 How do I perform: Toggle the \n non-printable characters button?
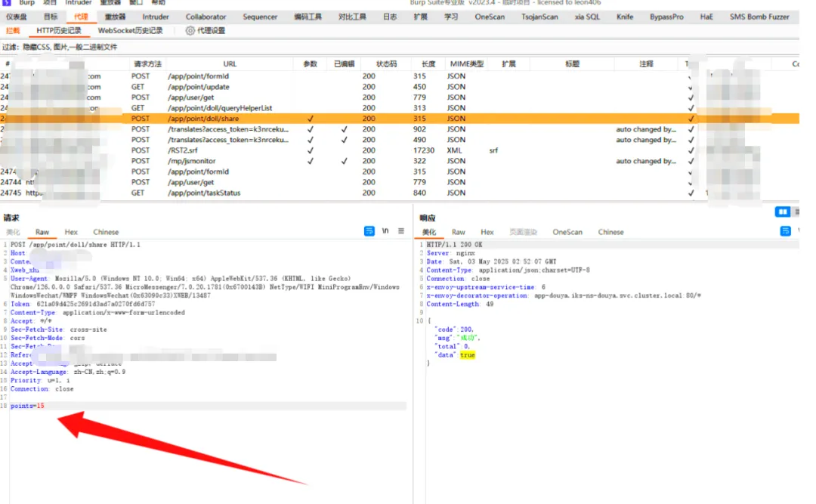pyautogui.click(x=385, y=230)
